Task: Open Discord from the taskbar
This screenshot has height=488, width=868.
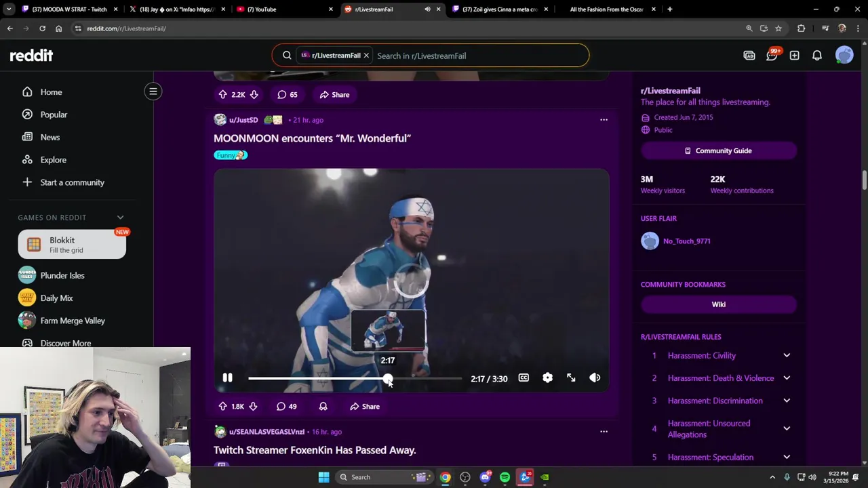Action: tap(485, 477)
